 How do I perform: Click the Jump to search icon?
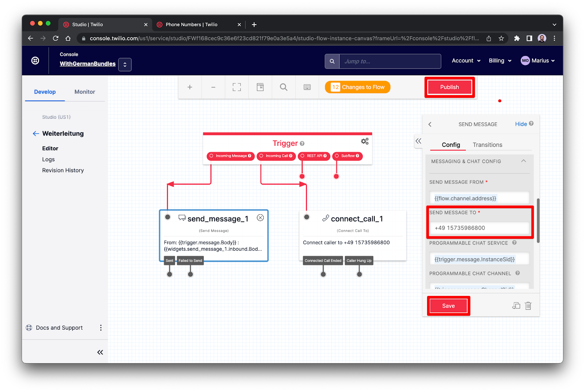[332, 61]
